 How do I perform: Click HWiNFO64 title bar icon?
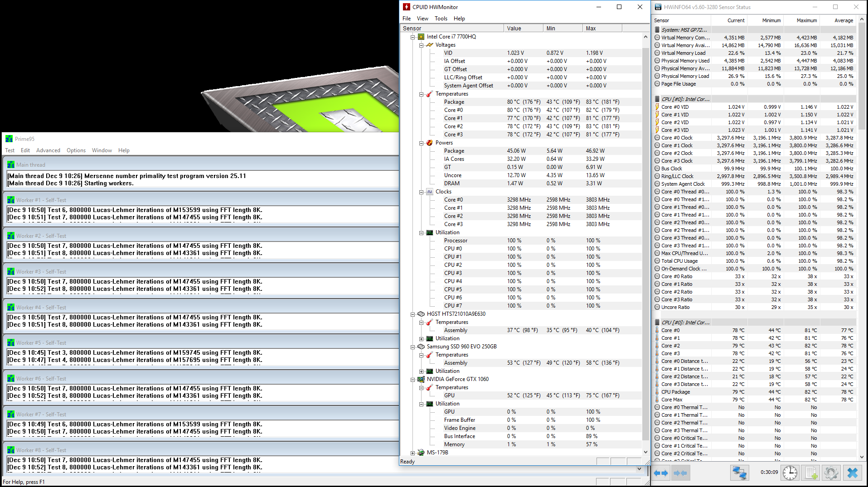(658, 7)
